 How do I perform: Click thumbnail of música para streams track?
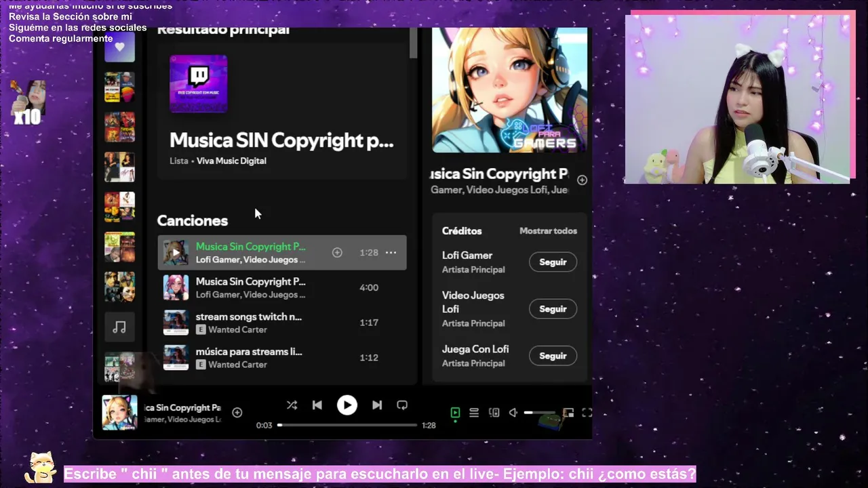pos(176,358)
